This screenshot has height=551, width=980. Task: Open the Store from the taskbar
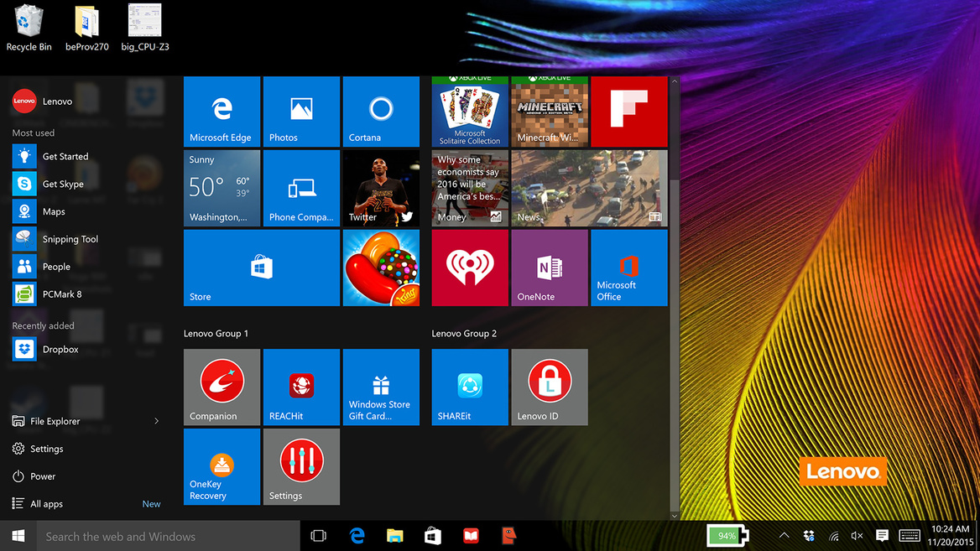pos(433,536)
